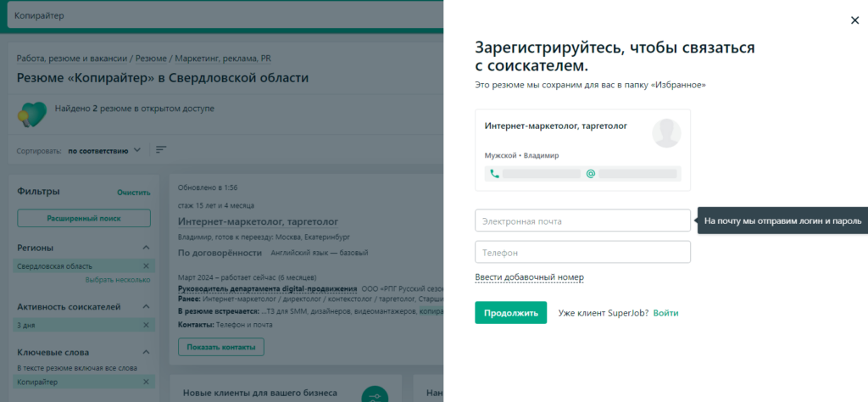Remove the Копирайтер keyword filter
The width and height of the screenshot is (868, 402).
pyautogui.click(x=146, y=383)
